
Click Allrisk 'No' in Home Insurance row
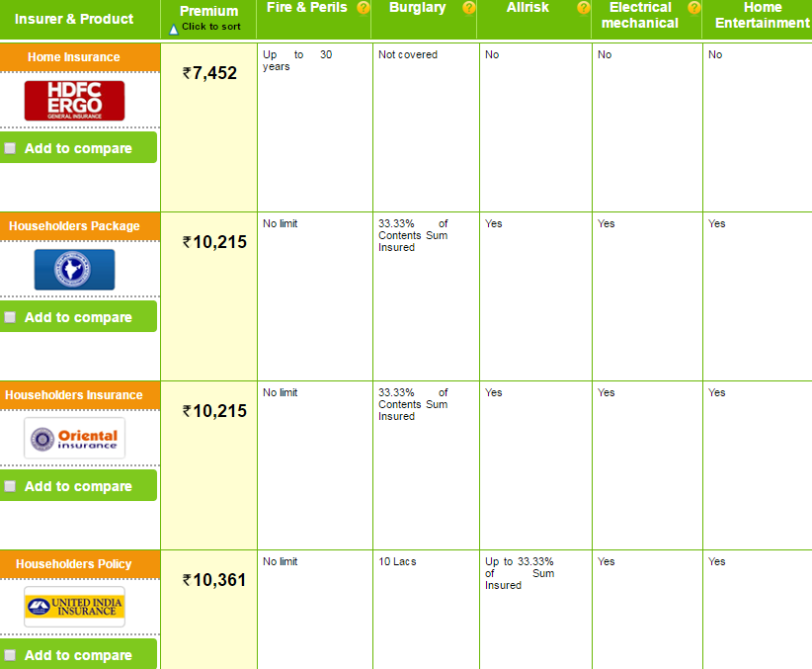[492, 54]
